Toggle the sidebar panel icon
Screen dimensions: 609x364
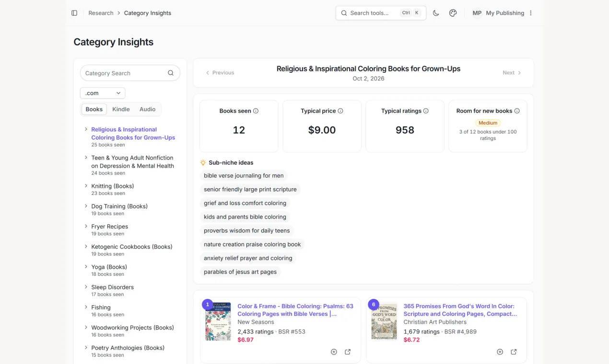[x=74, y=13]
